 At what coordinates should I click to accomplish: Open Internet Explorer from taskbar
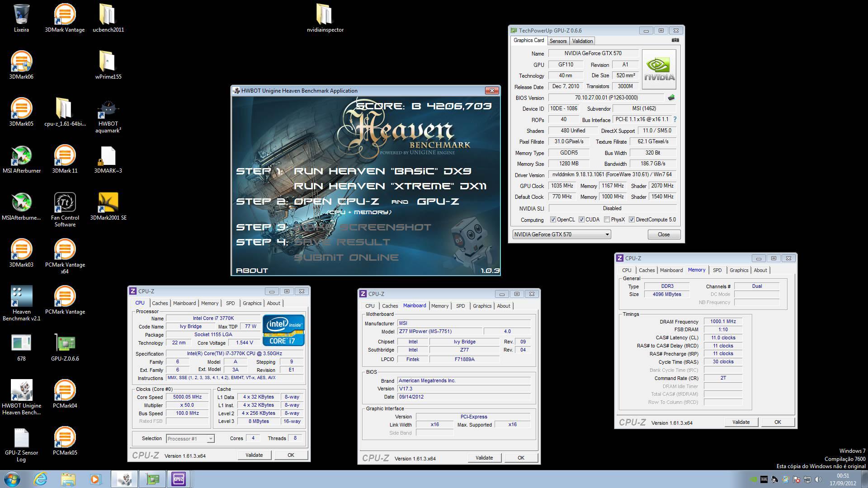pyautogui.click(x=41, y=479)
